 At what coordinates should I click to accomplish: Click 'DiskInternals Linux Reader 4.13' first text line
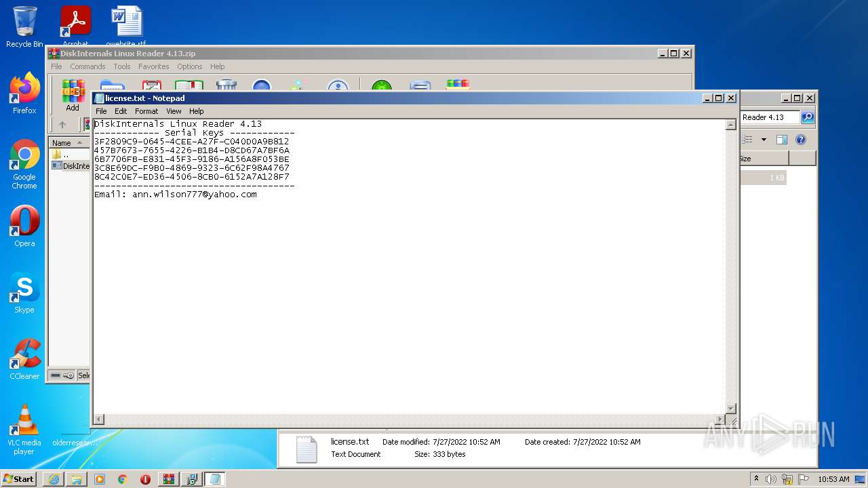click(178, 124)
